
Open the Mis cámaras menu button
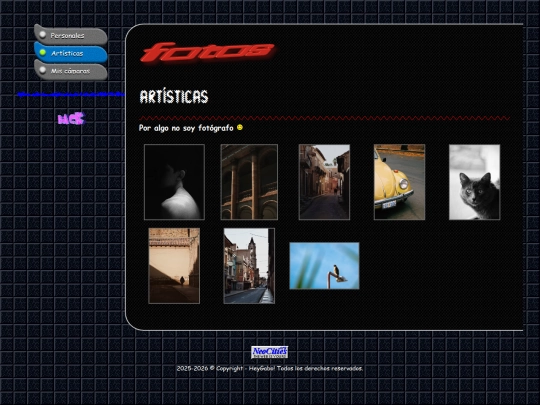coord(71,71)
